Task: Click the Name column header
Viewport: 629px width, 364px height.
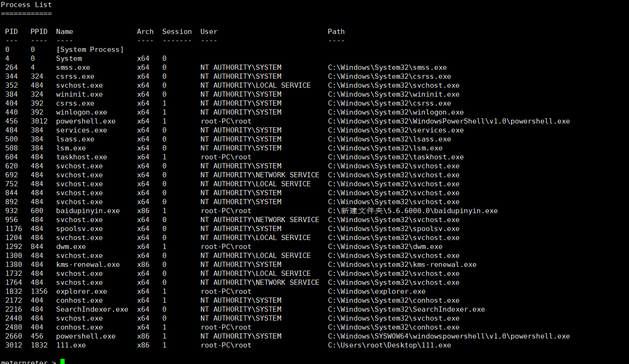Action: (x=65, y=32)
